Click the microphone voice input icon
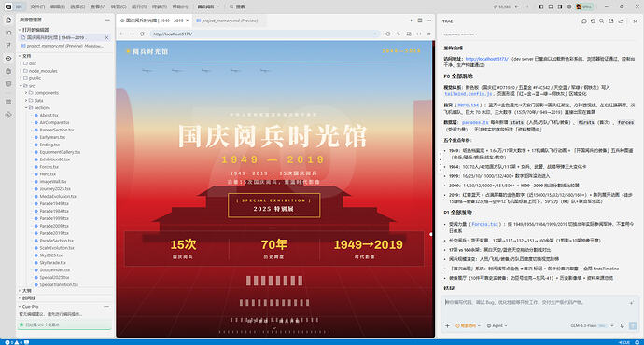The height and width of the screenshot is (345, 644). tap(623, 325)
